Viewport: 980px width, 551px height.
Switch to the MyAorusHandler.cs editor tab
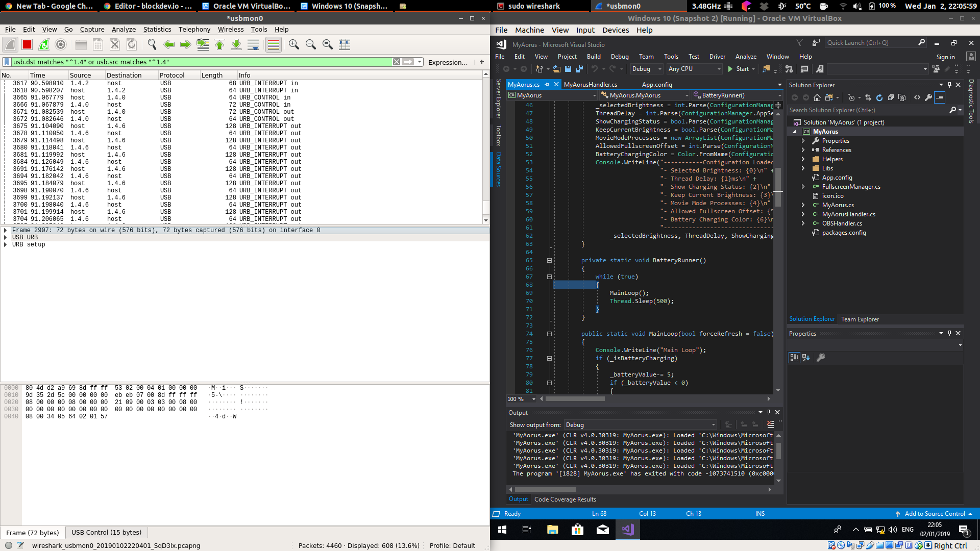pyautogui.click(x=592, y=84)
